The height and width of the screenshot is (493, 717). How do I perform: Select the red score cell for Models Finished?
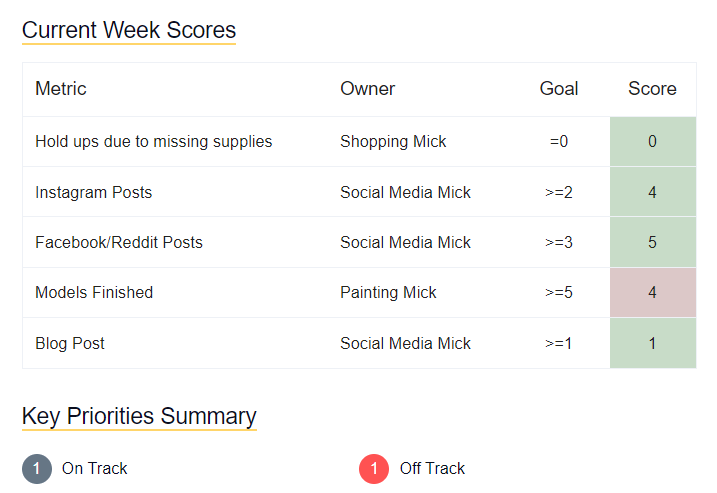coord(652,293)
